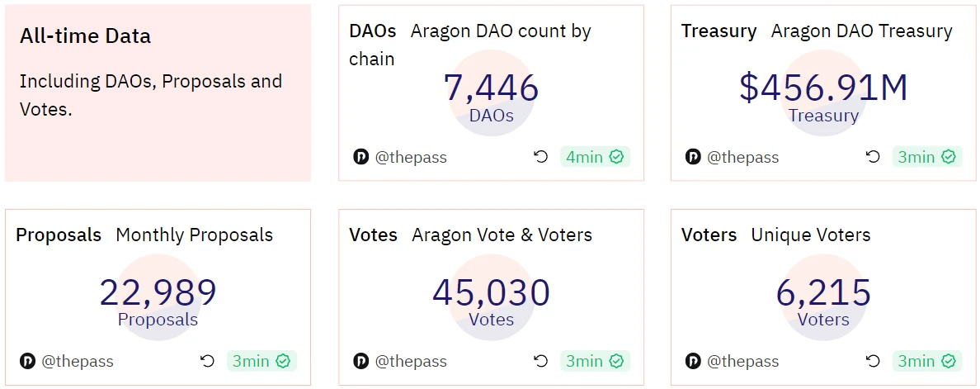
Task: Open the Aragon DAO count by chain title
Action: [501, 32]
